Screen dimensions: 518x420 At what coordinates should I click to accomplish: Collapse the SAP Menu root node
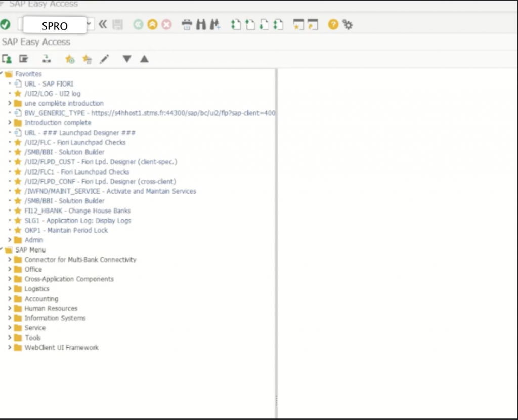pyautogui.click(x=2, y=249)
